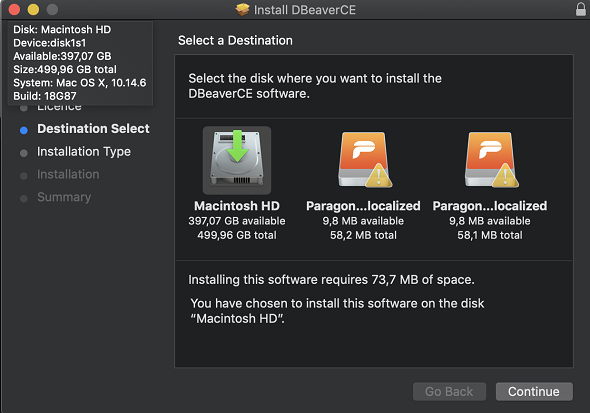The width and height of the screenshot is (590, 413).
Task: Click the blue bullet next to Destination Select
Action: coord(24,130)
